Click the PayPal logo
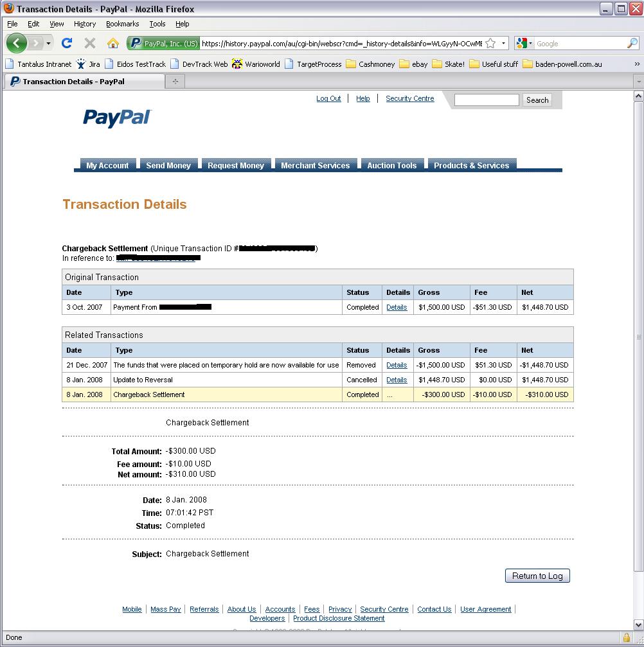The image size is (644, 647). [117, 118]
